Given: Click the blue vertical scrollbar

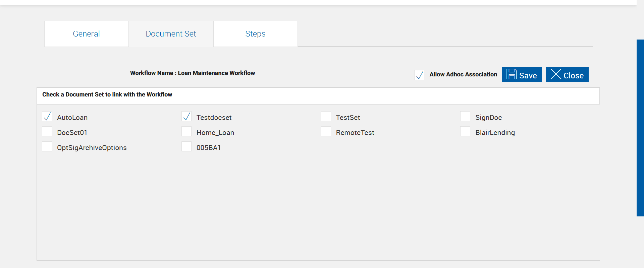Looking at the screenshot, I should 640,128.
